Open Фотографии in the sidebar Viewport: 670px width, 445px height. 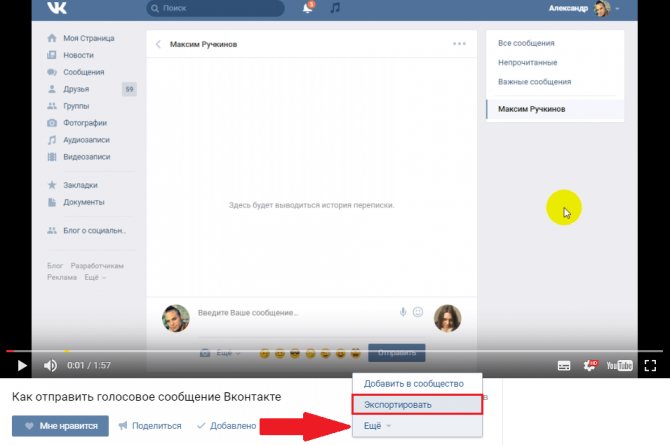coord(85,123)
